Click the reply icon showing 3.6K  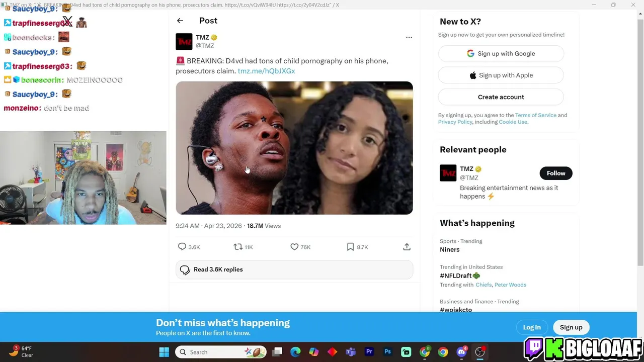(x=182, y=246)
